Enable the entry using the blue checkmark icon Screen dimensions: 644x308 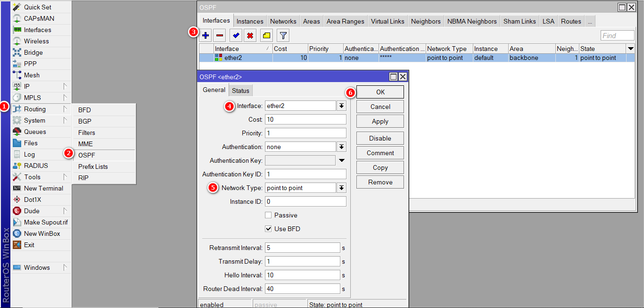click(235, 35)
